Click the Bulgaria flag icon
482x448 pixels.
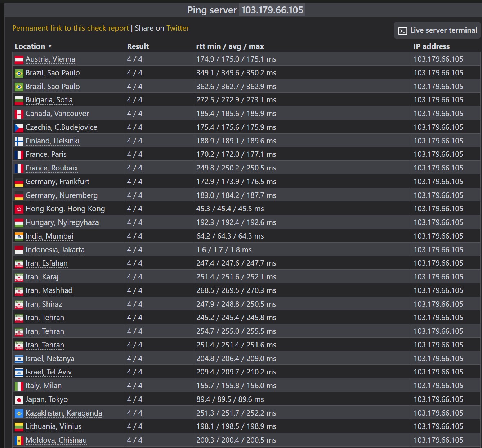click(x=19, y=100)
